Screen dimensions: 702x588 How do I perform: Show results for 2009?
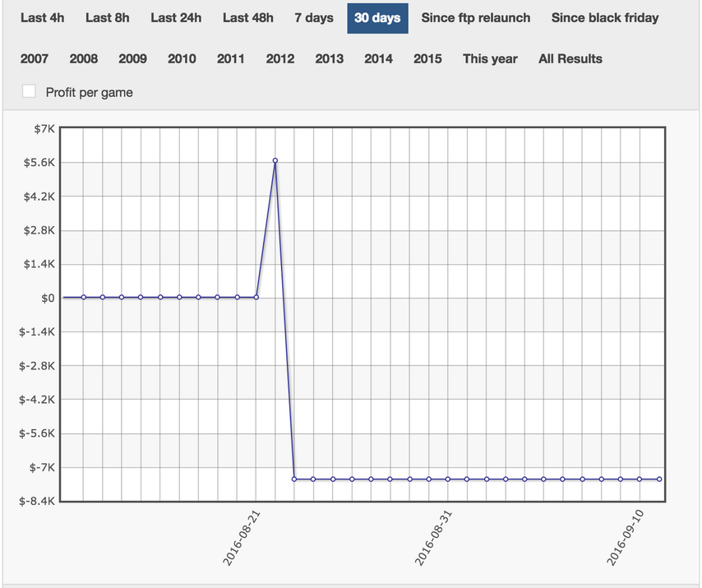click(132, 58)
